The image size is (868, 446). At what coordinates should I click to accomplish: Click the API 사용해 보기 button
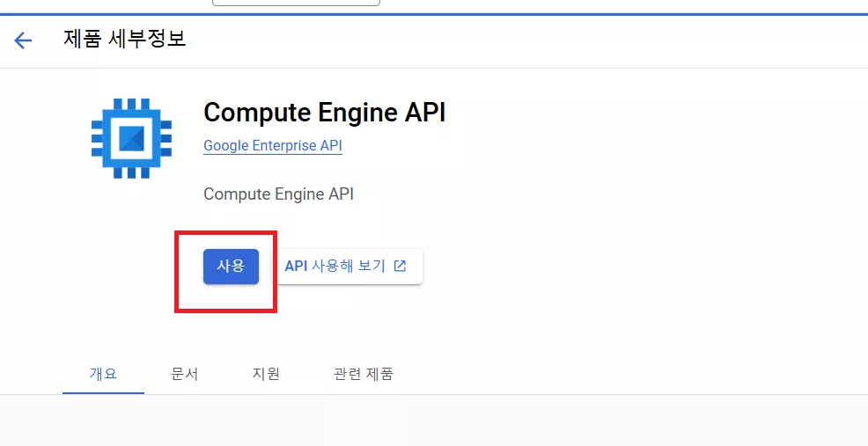pos(349,267)
